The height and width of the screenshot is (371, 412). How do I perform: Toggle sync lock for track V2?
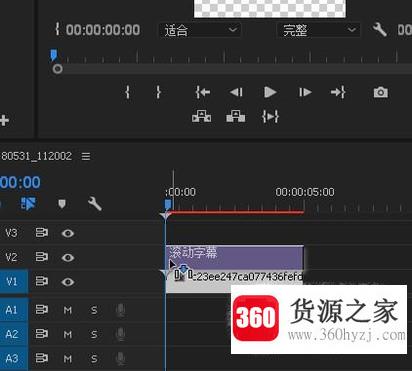click(42, 257)
